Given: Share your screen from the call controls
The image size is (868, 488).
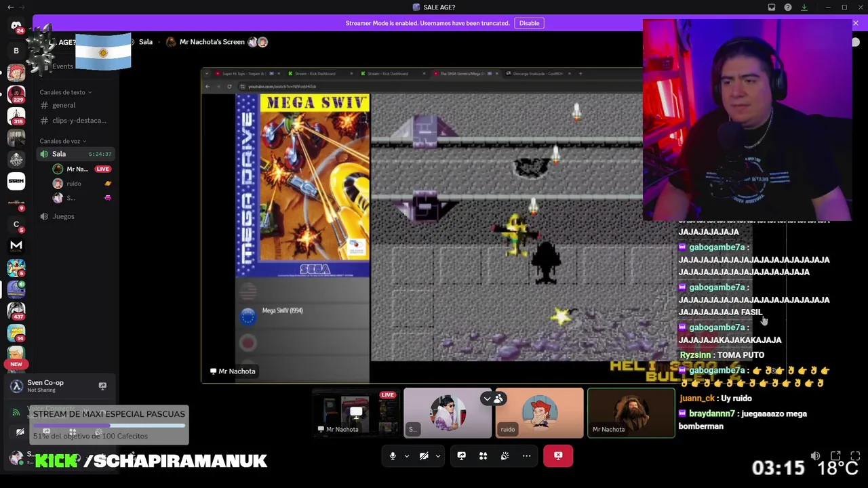Looking at the screenshot, I should 461,456.
